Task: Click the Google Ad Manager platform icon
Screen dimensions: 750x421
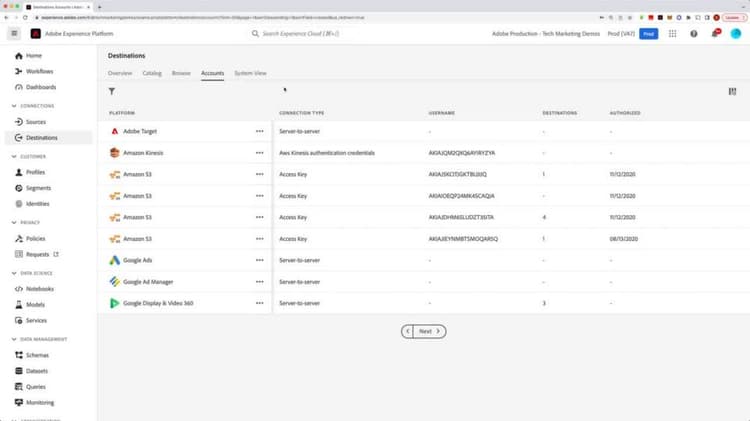Action: coord(114,282)
